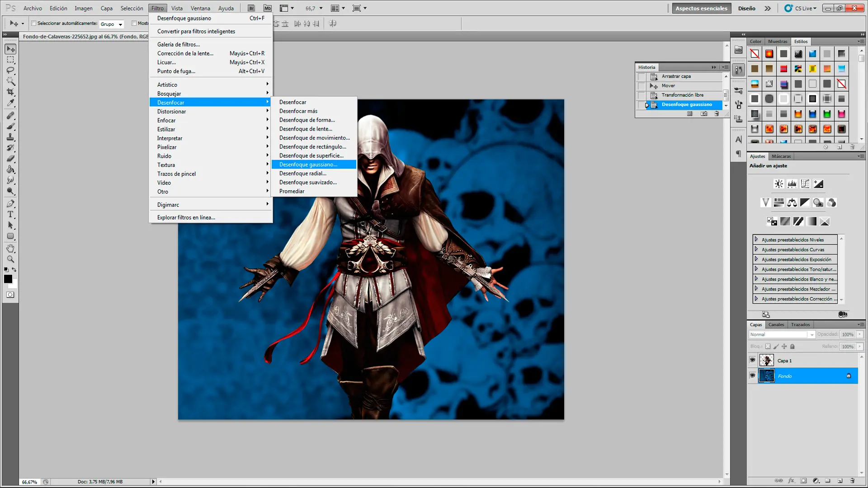Add a Color Balance adjustment
The width and height of the screenshot is (868, 488).
(792, 203)
